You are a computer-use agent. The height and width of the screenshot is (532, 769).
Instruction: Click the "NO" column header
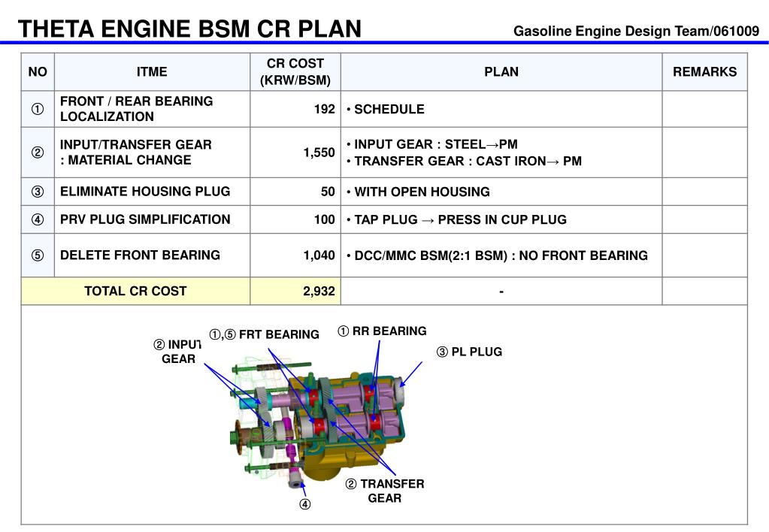(x=38, y=71)
